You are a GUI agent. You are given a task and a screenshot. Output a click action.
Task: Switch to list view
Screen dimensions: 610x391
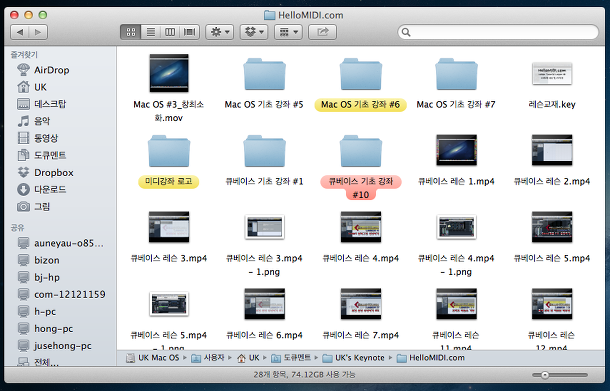pos(151,32)
